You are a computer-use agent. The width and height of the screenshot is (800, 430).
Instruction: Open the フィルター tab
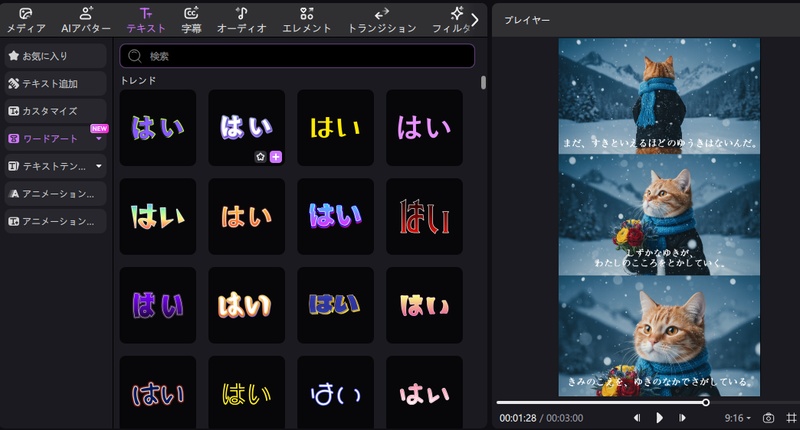click(451, 20)
